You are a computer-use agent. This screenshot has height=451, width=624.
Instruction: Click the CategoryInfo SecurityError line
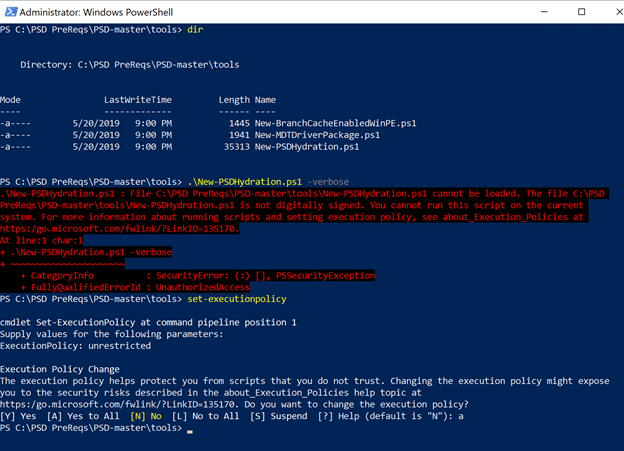click(x=198, y=275)
